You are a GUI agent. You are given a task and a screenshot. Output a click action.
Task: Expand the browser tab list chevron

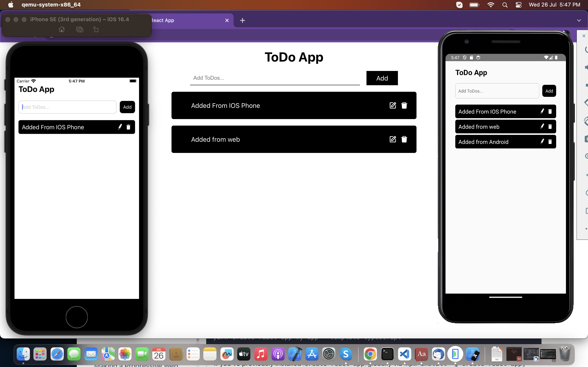(x=579, y=21)
